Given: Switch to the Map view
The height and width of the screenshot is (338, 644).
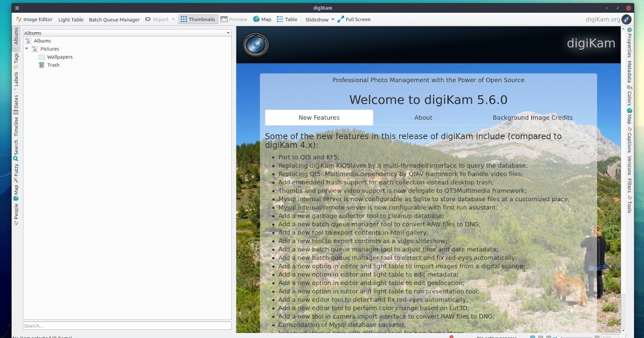Looking at the screenshot, I should 262,19.
